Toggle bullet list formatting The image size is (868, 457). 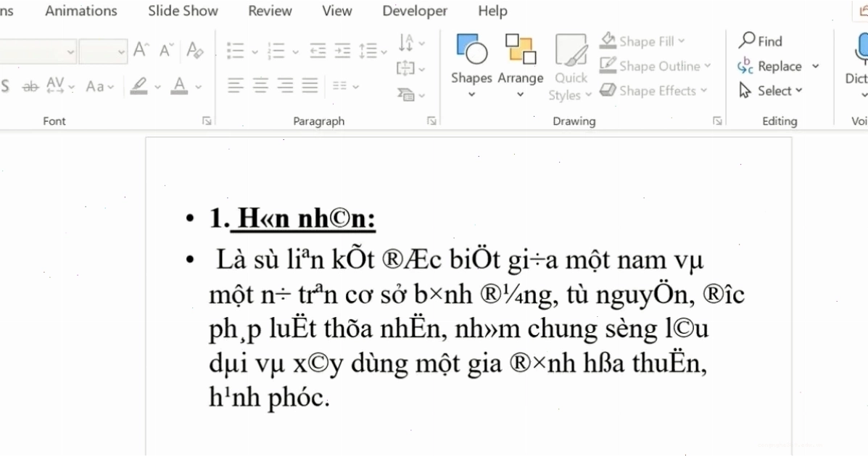[235, 51]
